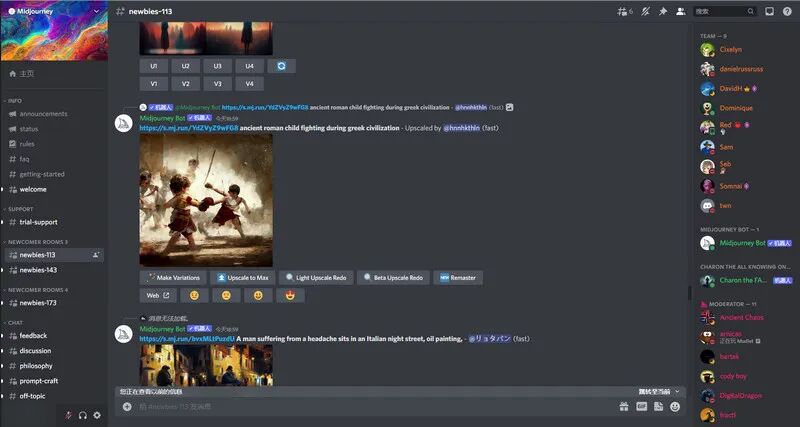This screenshot has width=800, height=427.
Task: Open the Italian night street image
Action: [x=206, y=365]
